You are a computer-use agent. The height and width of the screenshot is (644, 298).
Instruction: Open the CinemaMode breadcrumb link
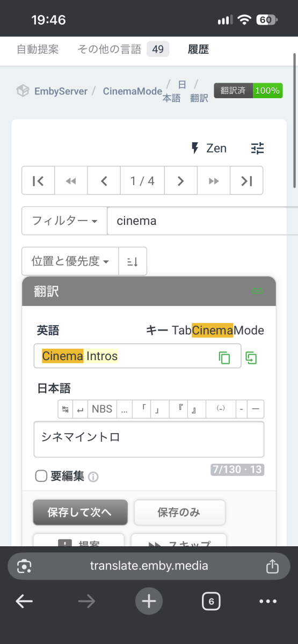pyautogui.click(x=133, y=91)
